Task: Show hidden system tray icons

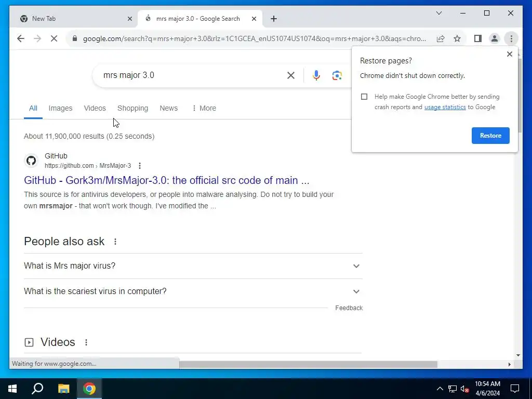Action: pyautogui.click(x=440, y=389)
